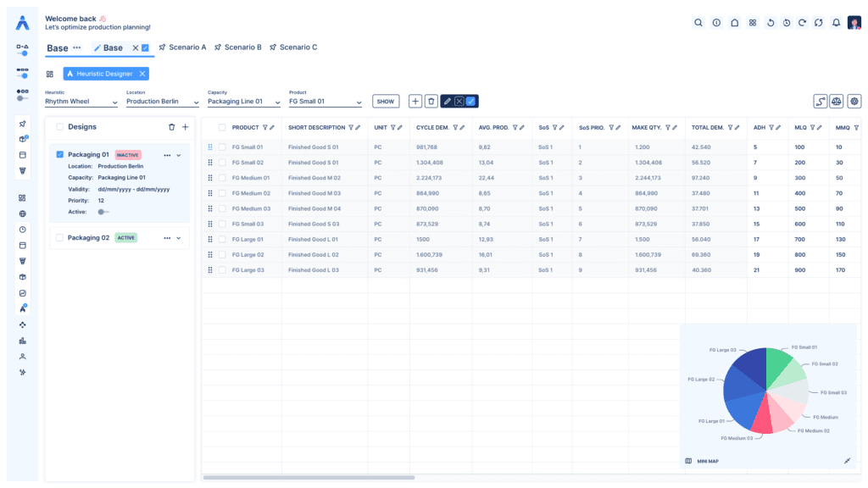Screen dimensions: 868x488
Task: Close the Heuristic Designer chip
Action: 142,74
